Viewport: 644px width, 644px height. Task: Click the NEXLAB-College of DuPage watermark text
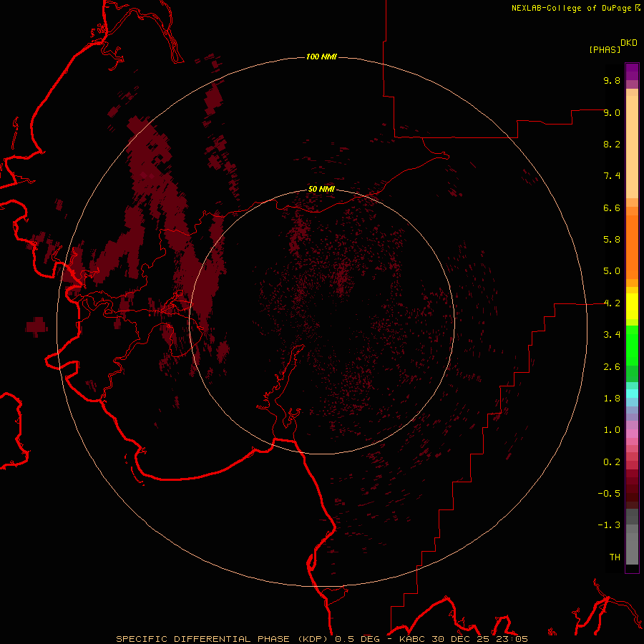pos(573,8)
